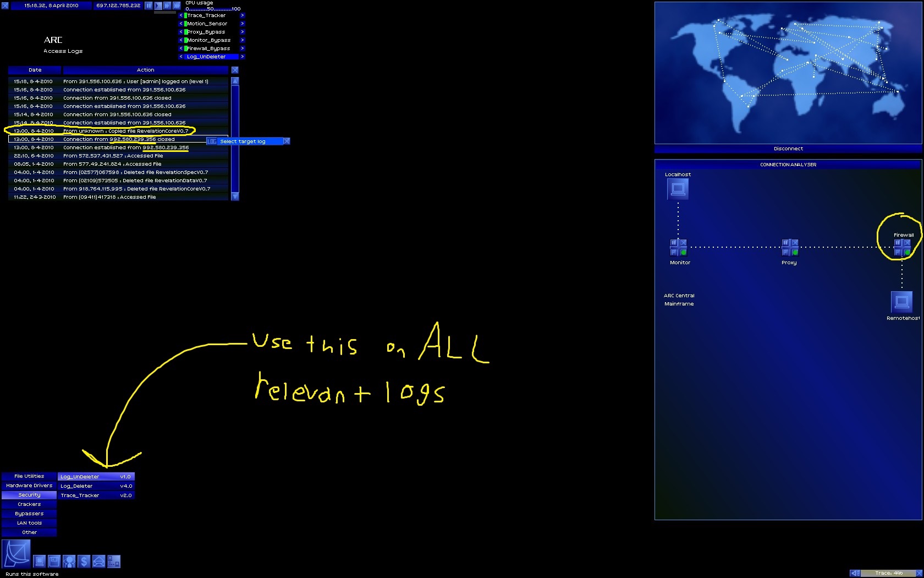Close the Access Logs list
Viewport: 924px width, 578px height.
point(235,70)
